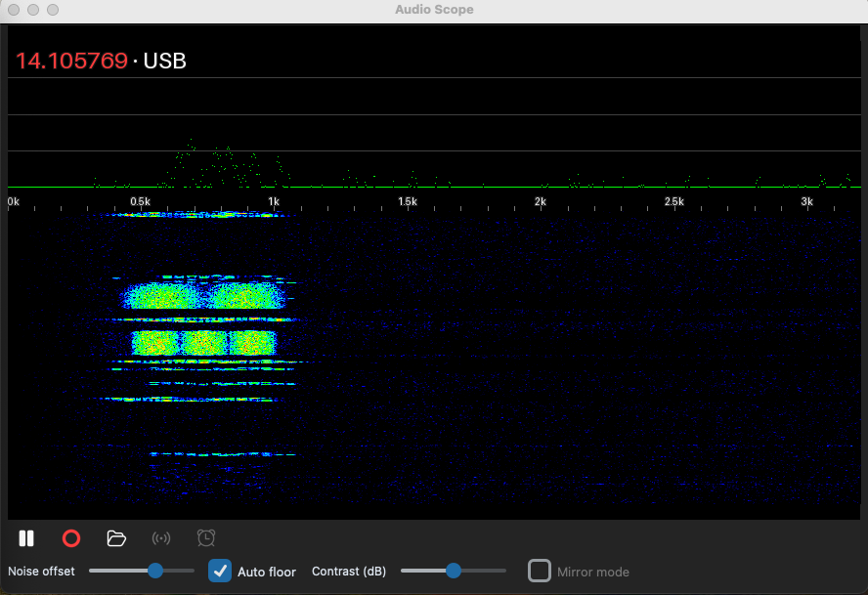Click the 2.5k frequency axis label

pos(674,201)
